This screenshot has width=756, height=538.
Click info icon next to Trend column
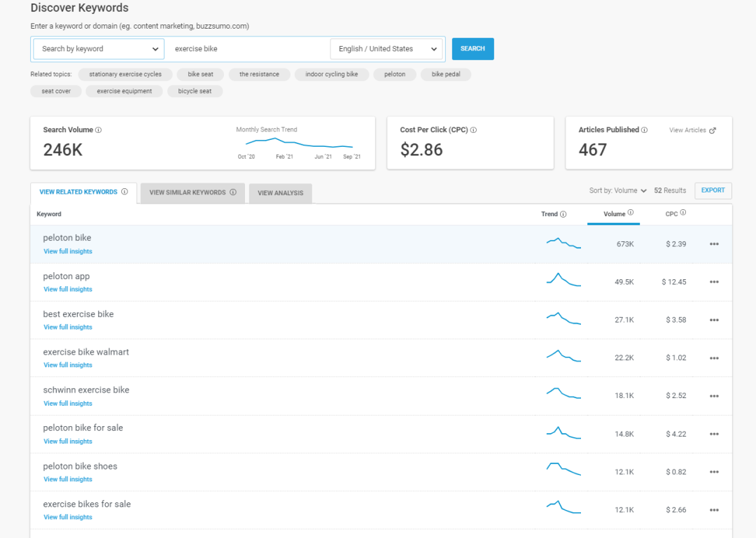pos(563,214)
